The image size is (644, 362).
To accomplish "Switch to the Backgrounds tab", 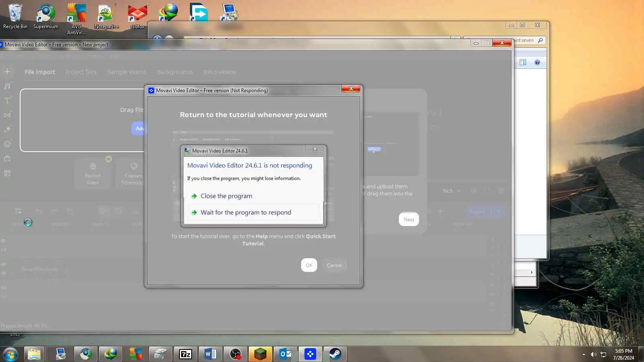I will click(x=175, y=72).
